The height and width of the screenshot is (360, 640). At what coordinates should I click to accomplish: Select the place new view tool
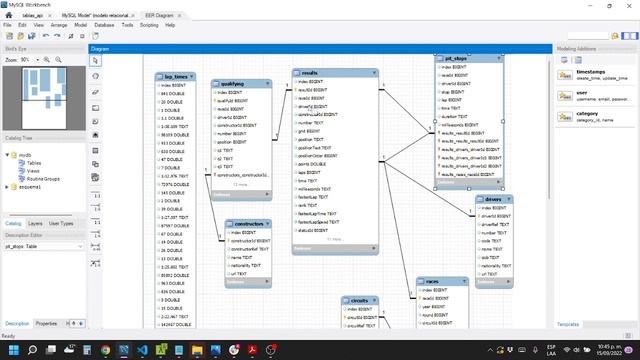coord(95,164)
